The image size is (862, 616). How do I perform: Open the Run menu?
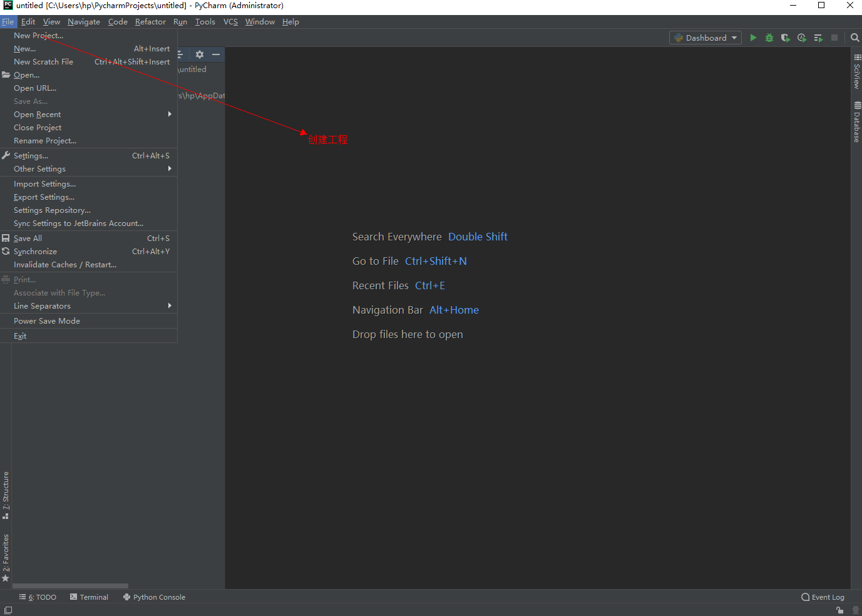180,22
